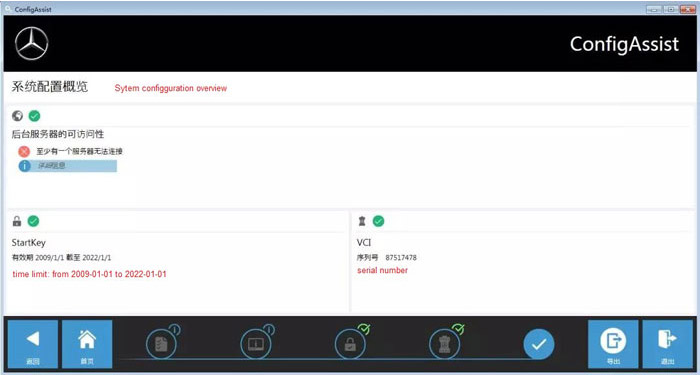Click the red error icon for unreachable server
The height and width of the screenshot is (375, 700).
(24, 151)
